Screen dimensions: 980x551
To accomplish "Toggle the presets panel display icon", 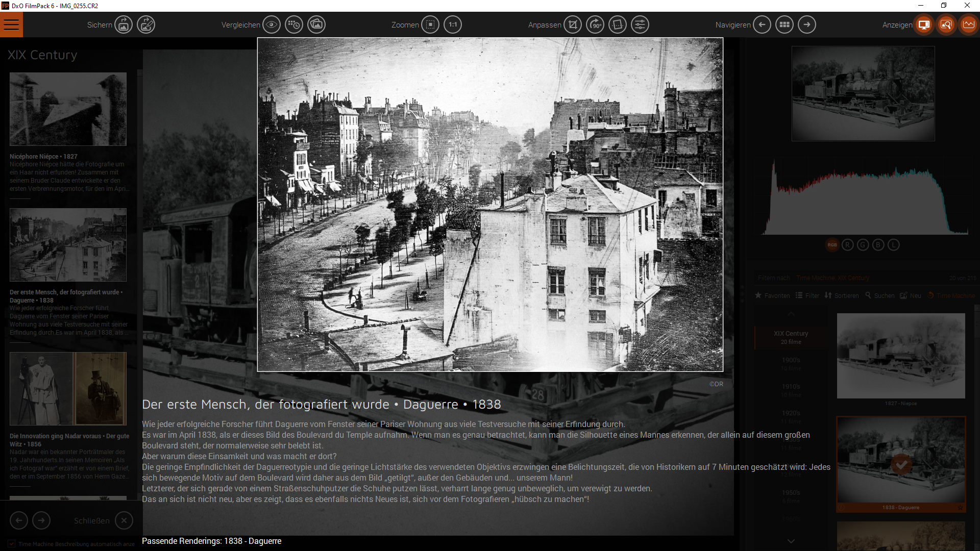I will coord(924,24).
